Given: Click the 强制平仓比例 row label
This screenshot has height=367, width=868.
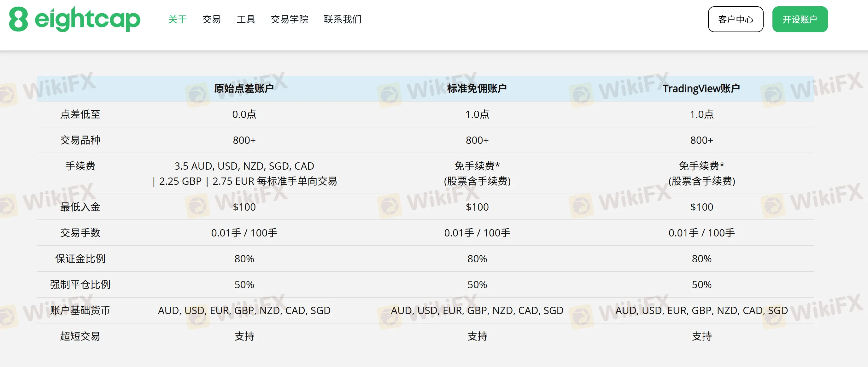Looking at the screenshot, I should (80, 284).
